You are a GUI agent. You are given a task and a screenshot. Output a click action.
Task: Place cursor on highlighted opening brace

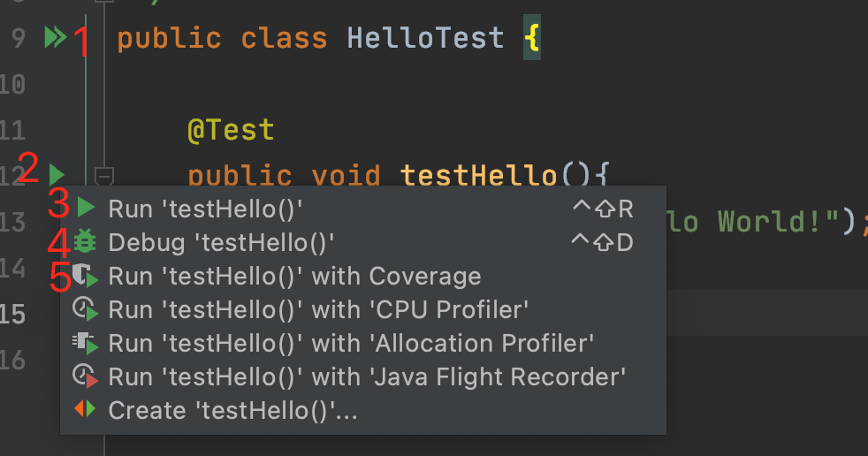point(532,37)
